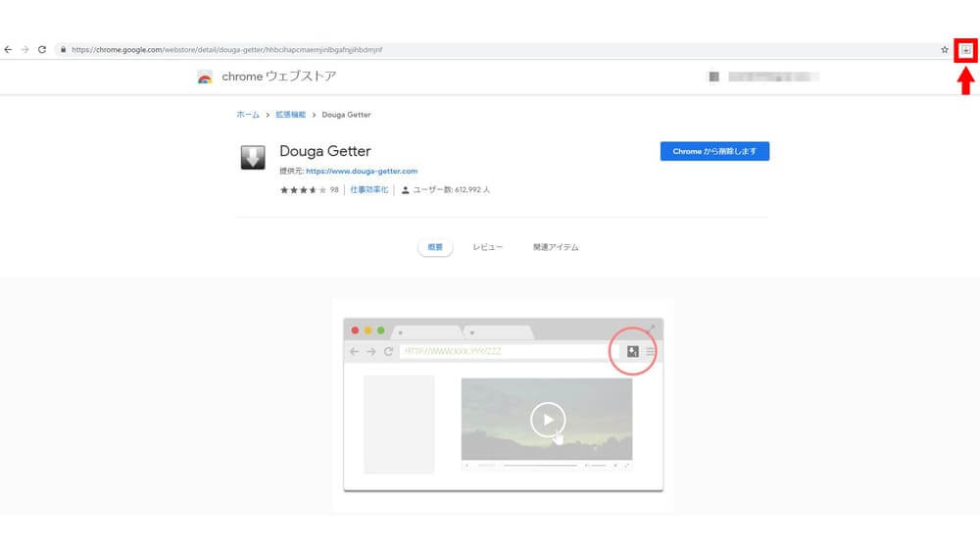Click the padlock site security icon

tap(63, 49)
